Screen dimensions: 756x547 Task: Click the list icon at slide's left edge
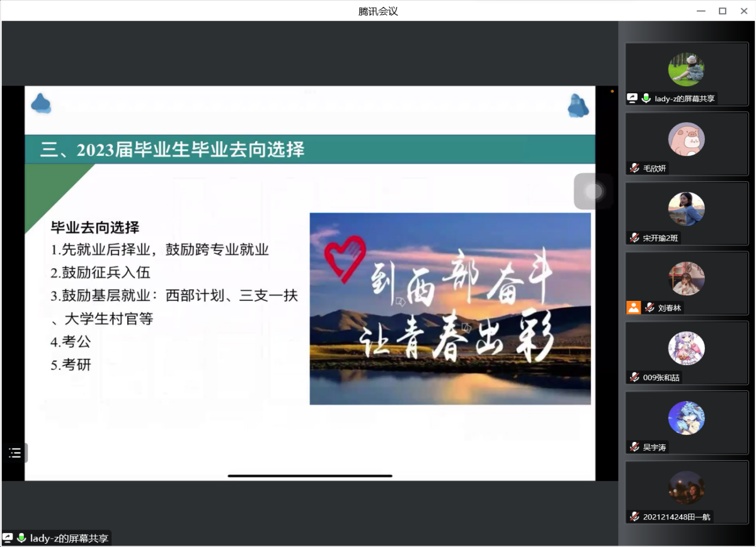14,453
